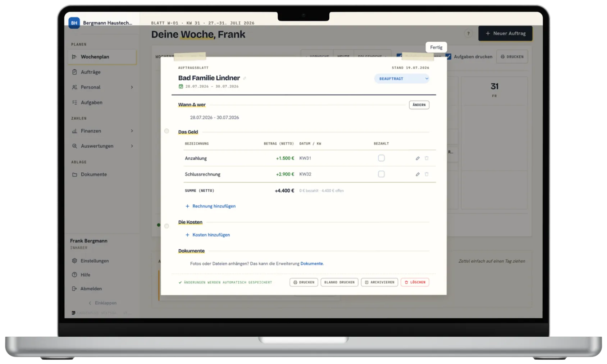
Task: Go to Aufträge in the sidebar
Action: pos(102,72)
